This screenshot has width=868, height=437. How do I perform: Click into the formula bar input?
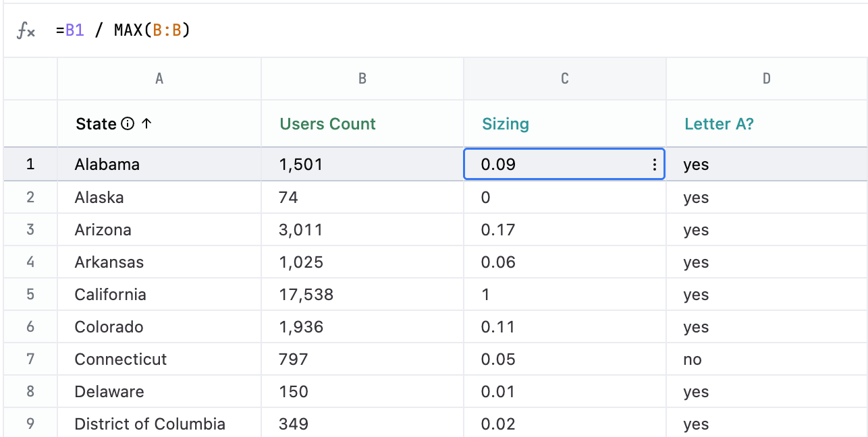point(405,31)
